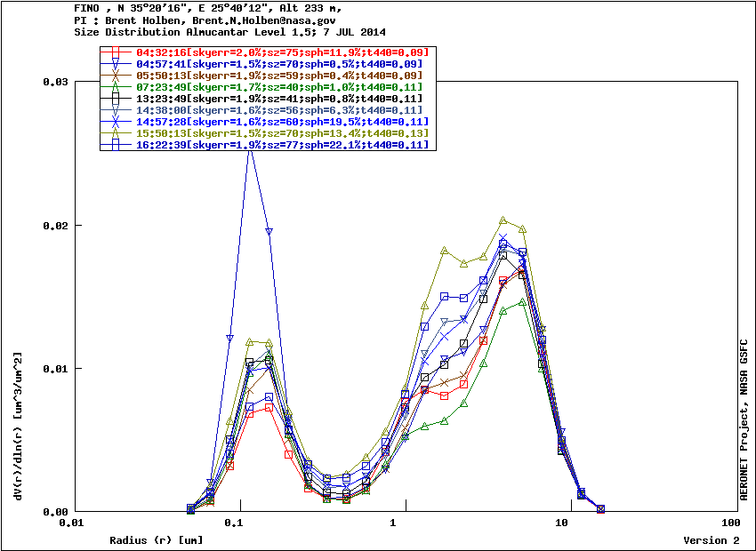756x551 pixels.
Task: Click the highest olive triangle point on the coarse-mode peak
Action: 503,220
